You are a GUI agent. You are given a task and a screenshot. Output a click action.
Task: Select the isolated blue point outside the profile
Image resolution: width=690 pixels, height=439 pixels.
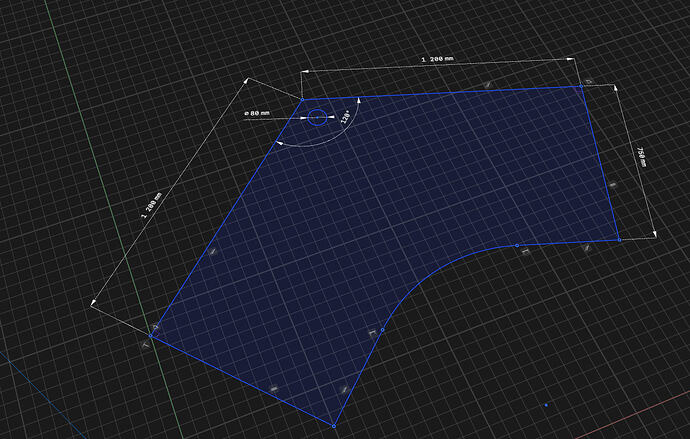(x=546, y=405)
